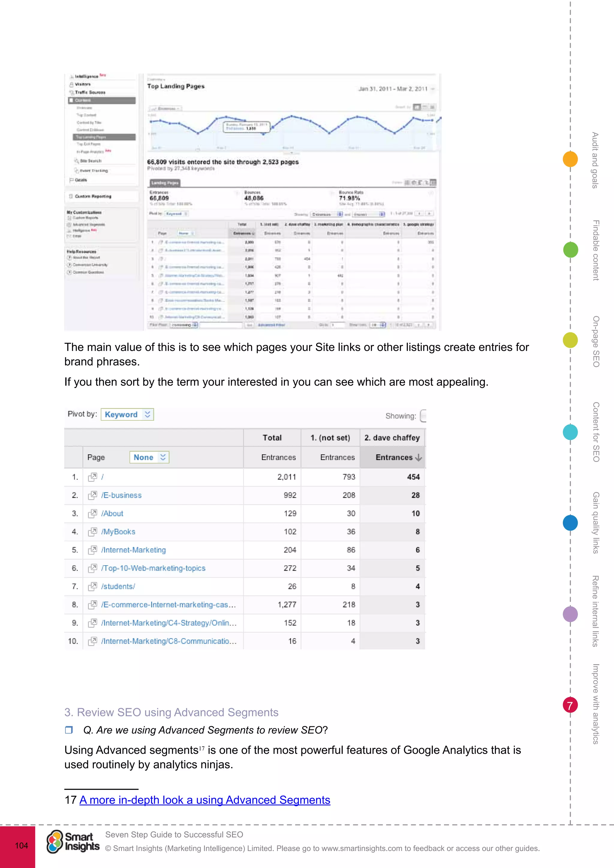614x868 pixels.
Task: Open /E-commerce-Internet-marketing-cas row's new-window icon
Action: (92, 605)
